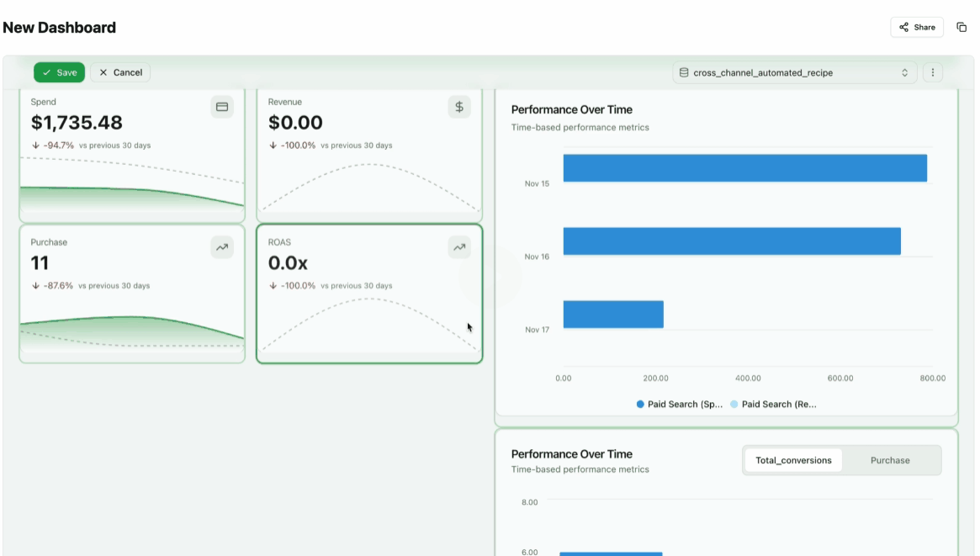Switch to the Total_conversions tab

tap(793, 460)
